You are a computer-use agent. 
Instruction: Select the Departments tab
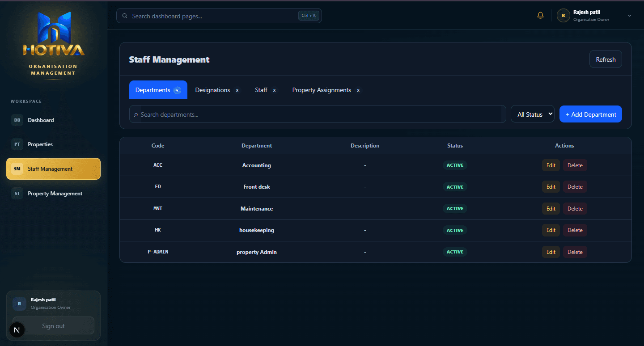(158, 90)
